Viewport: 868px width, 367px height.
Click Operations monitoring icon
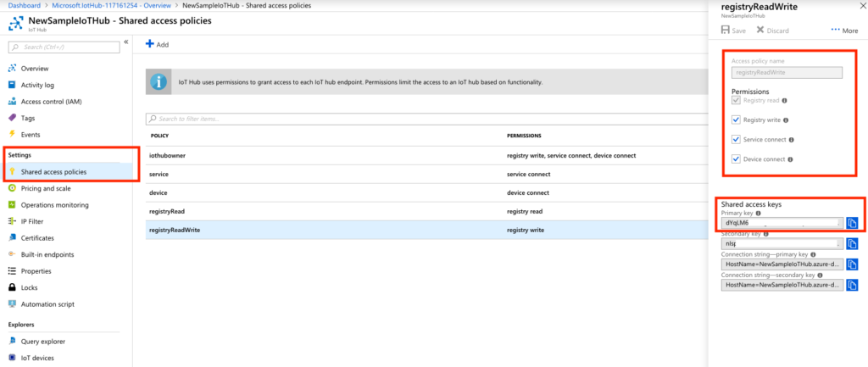[12, 205]
